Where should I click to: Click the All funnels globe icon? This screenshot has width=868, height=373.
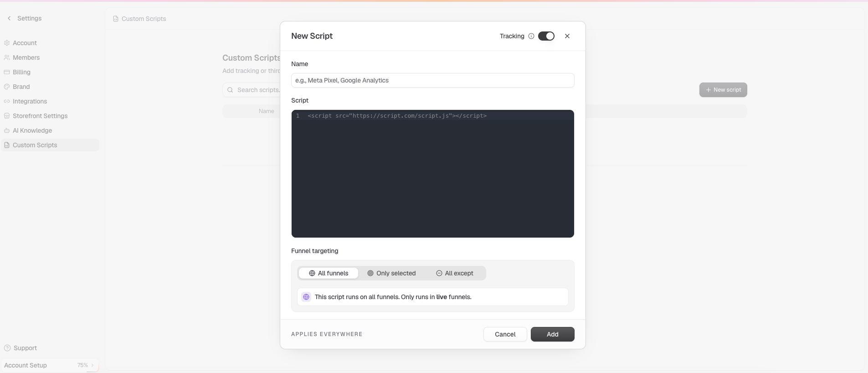(x=312, y=273)
